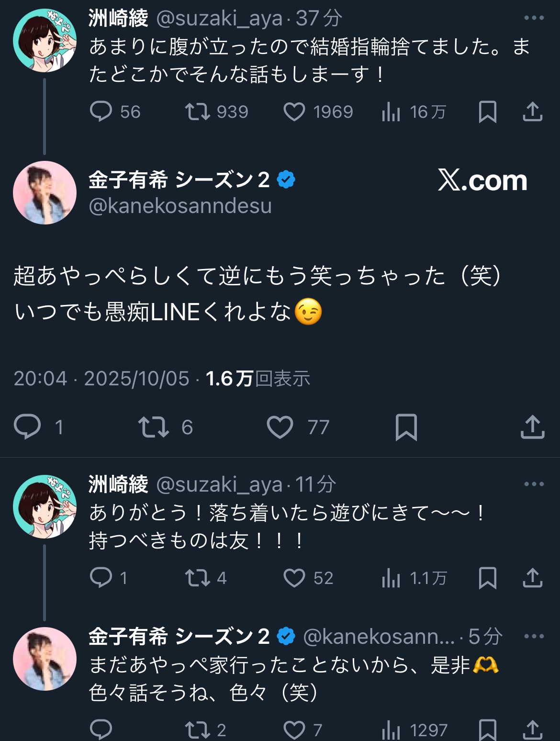Like the main tweet with 77 likes
Screen dimensions: 560x741
point(280,427)
